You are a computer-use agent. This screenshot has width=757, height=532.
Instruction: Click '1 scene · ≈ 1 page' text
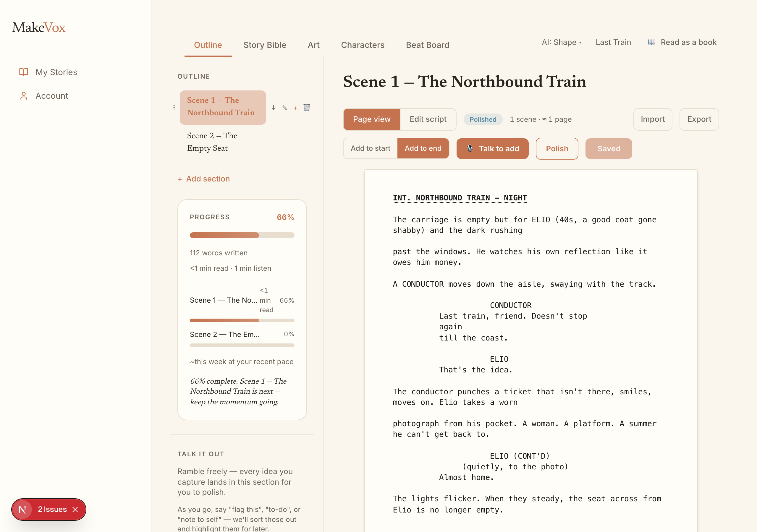[x=541, y=119]
